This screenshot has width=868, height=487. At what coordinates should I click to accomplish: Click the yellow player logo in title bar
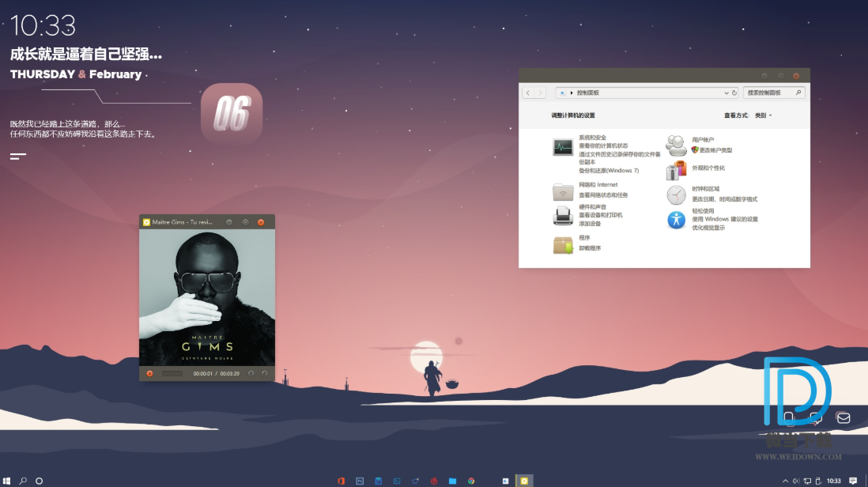146,222
